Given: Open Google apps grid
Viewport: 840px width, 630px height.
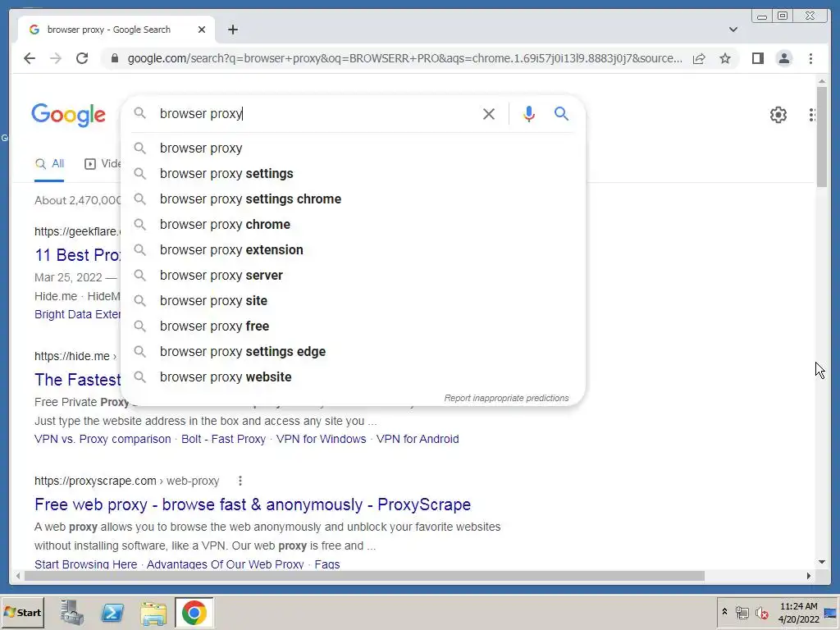Looking at the screenshot, I should 812,115.
